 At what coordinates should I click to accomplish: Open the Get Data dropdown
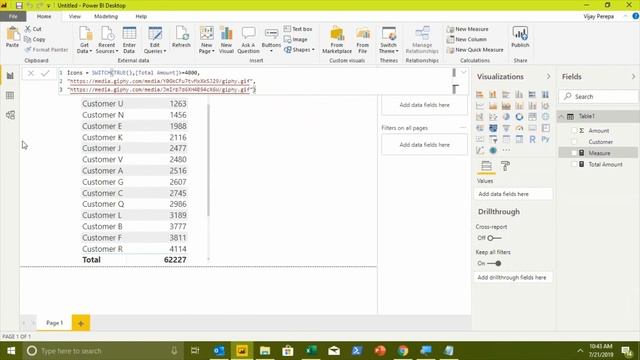(84, 48)
